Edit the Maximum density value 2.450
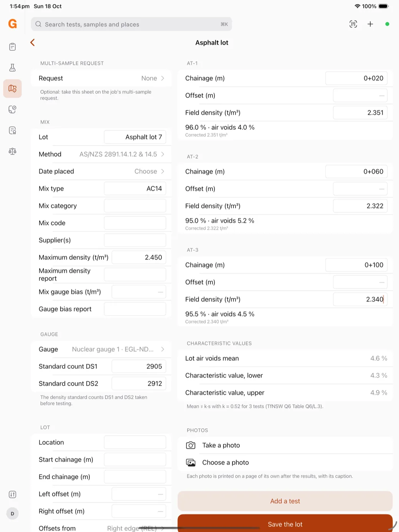 pos(139,258)
